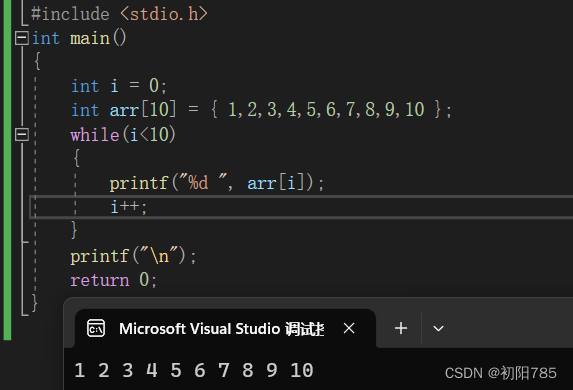The height and width of the screenshot is (390, 573).
Task: Close the debug console tab
Action: tap(349, 328)
